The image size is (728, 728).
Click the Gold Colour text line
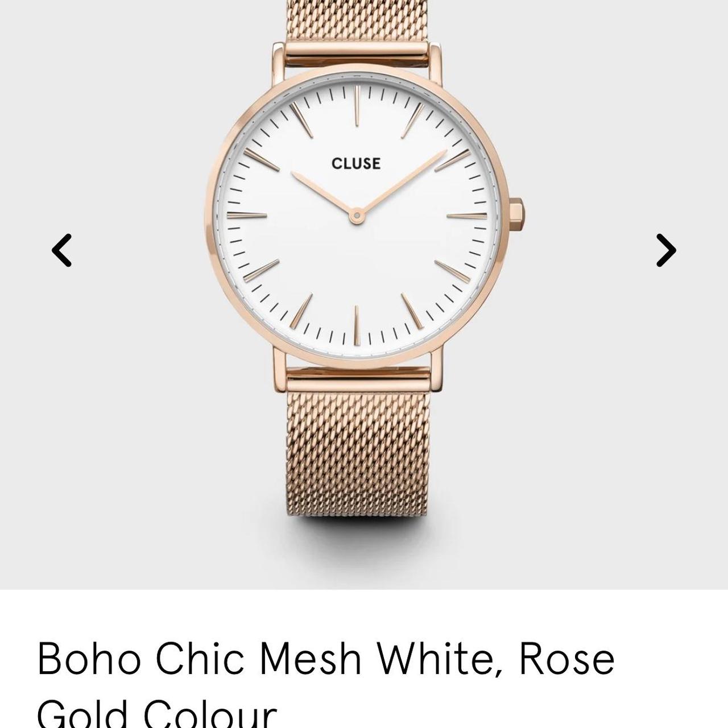(157, 714)
